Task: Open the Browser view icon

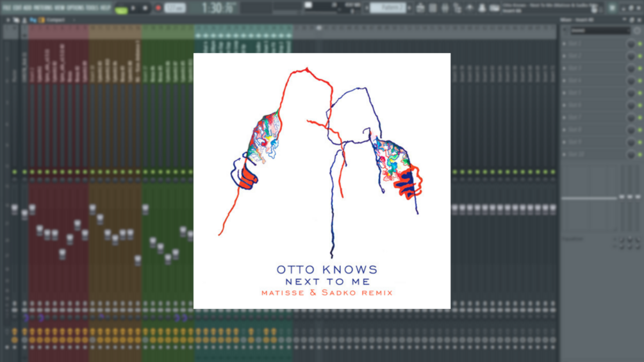Action: click(x=470, y=8)
